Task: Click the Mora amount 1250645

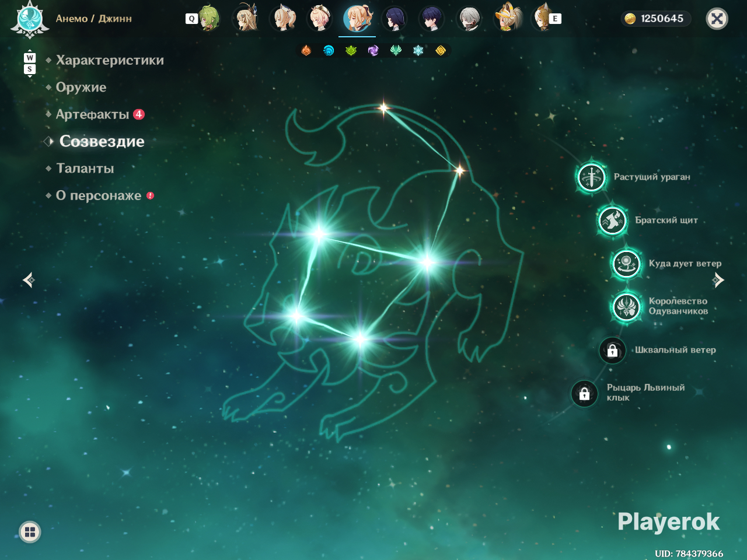Action: click(x=662, y=19)
